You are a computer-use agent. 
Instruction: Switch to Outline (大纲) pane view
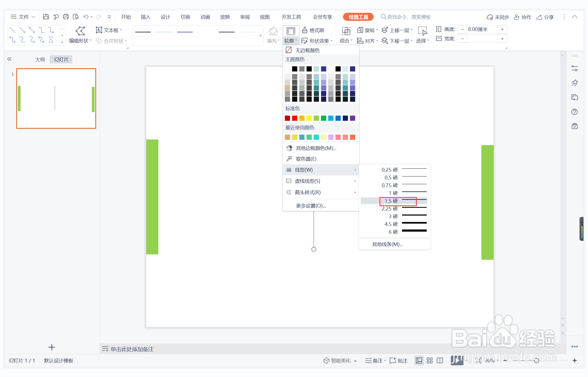[x=40, y=59]
